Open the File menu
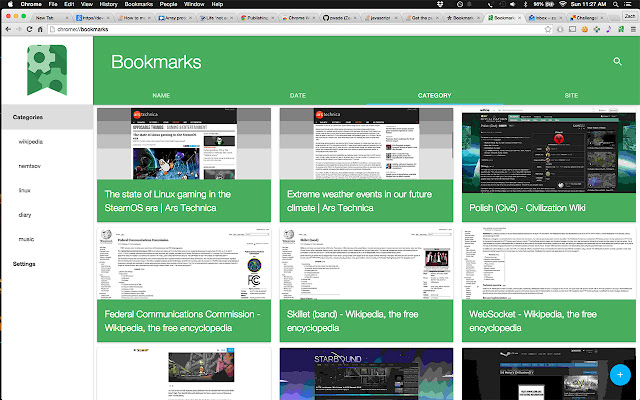The width and height of the screenshot is (640, 400). [53, 4]
